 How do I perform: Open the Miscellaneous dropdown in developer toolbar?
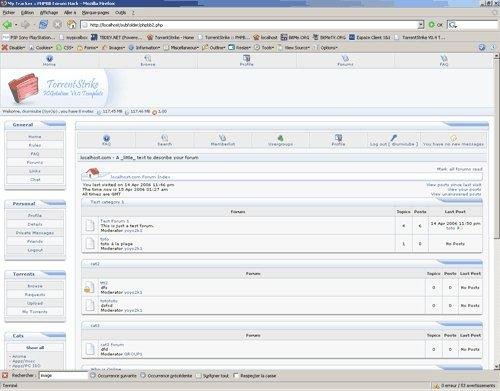pyautogui.click(x=181, y=48)
